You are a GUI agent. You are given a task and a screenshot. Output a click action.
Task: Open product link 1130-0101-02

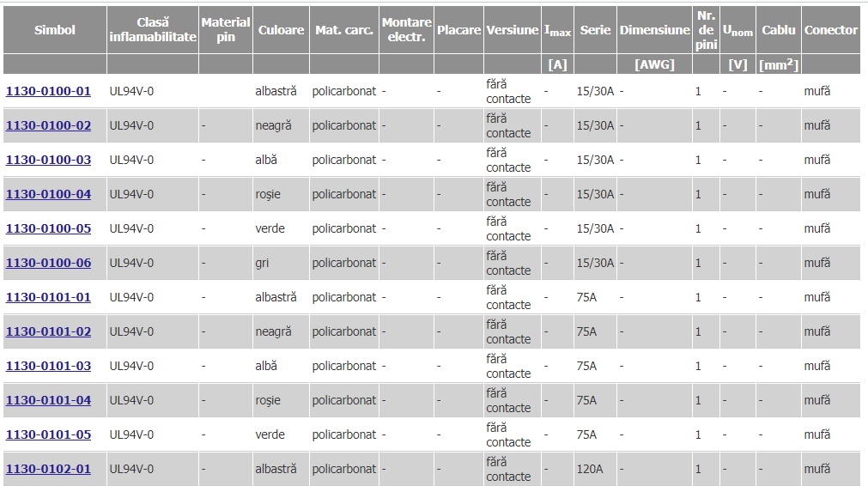tap(48, 331)
